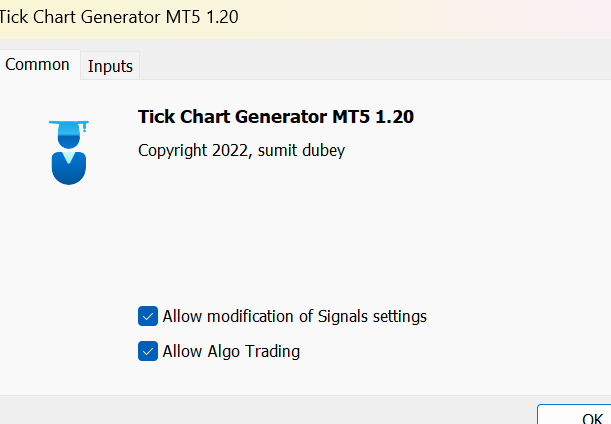The image size is (611, 424).
Task: Toggle Allow modification of Signals settings checkbox
Action: [148, 316]
